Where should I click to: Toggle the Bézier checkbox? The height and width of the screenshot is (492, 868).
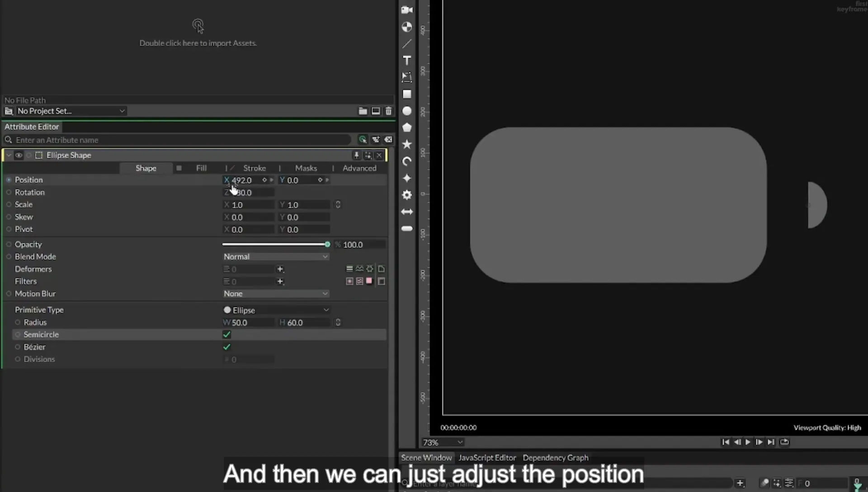pos(227,347)
